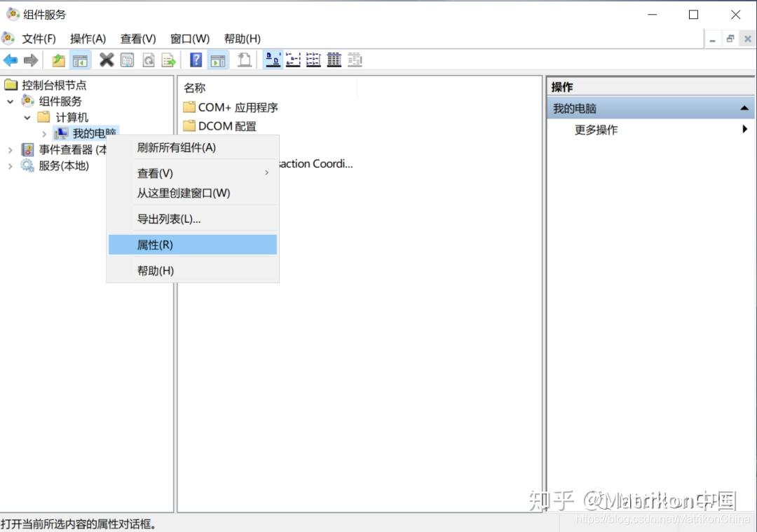Open the 操作(A) menu
The height and width of the screenshot is (532, 757).
[88, 39]
